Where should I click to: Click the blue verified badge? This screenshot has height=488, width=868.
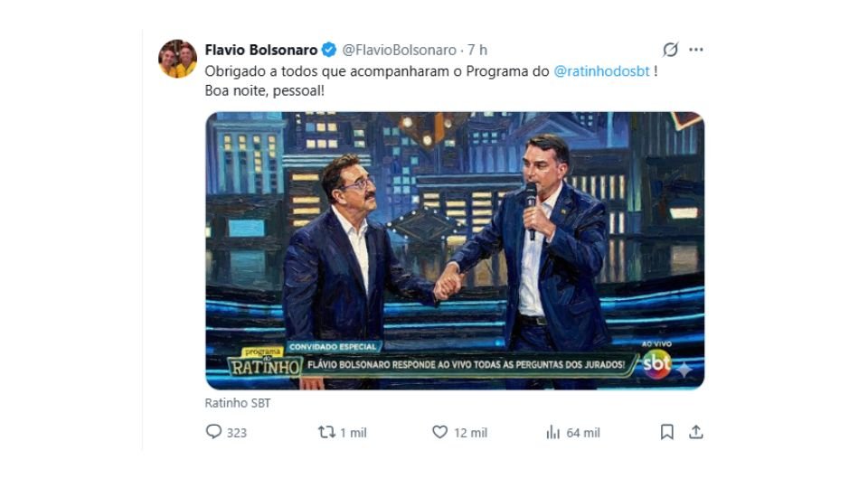pyautogui.click(x=330, y=50)
